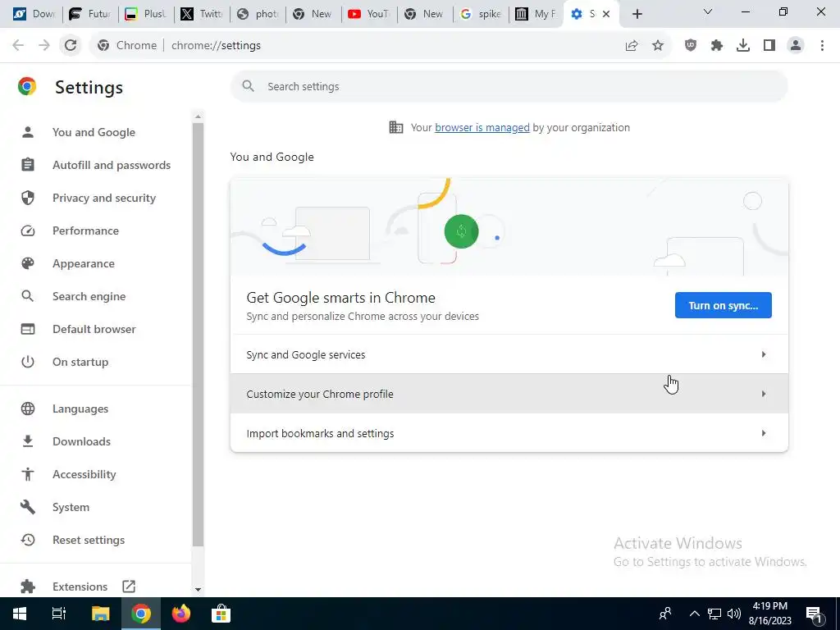Click the Downloads arrow icon in sidebar
The image size is (840, 630).
(28, 441)
